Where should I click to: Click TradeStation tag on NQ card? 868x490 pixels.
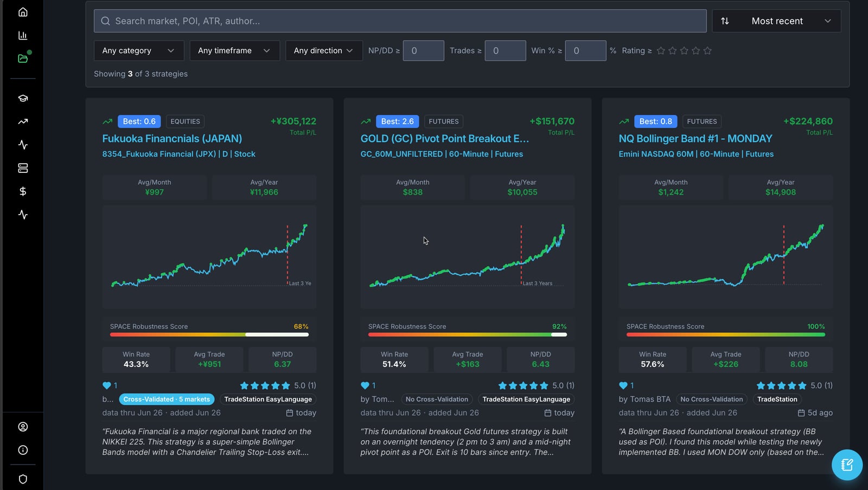click(x=777, y=399)
